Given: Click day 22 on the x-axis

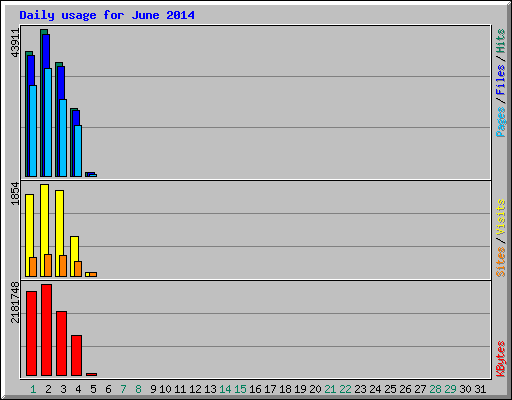Looking at the screenshot, I should [x=345, y=389].
